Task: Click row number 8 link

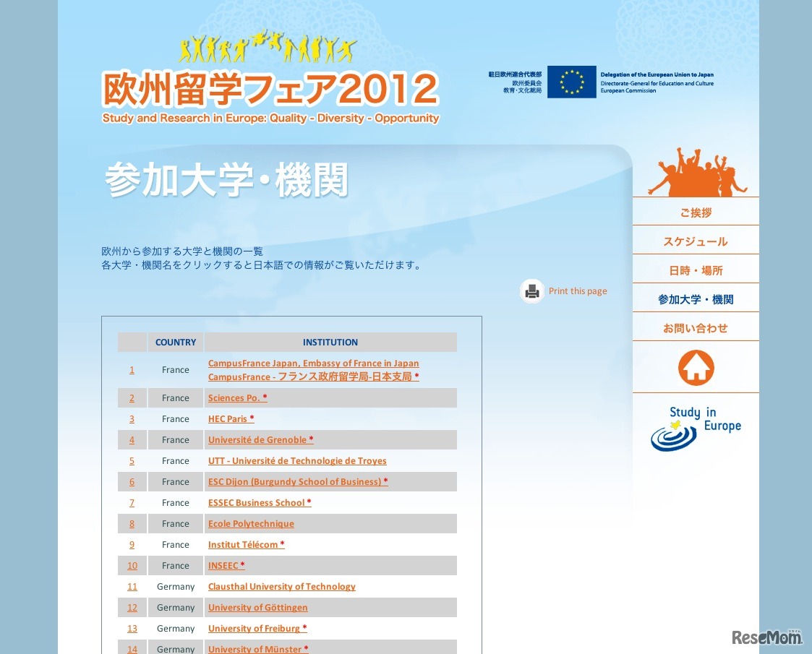Action: 132,524
